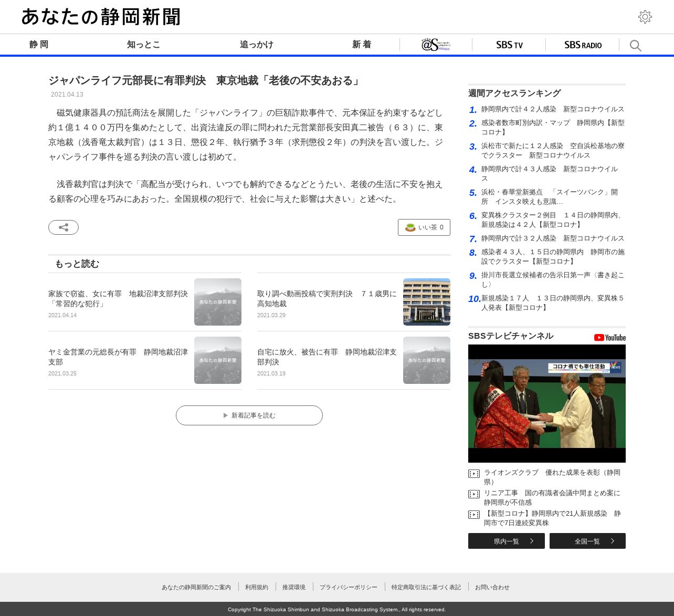
Task: Open the SBS TV logo link
Action: point(509,45)
